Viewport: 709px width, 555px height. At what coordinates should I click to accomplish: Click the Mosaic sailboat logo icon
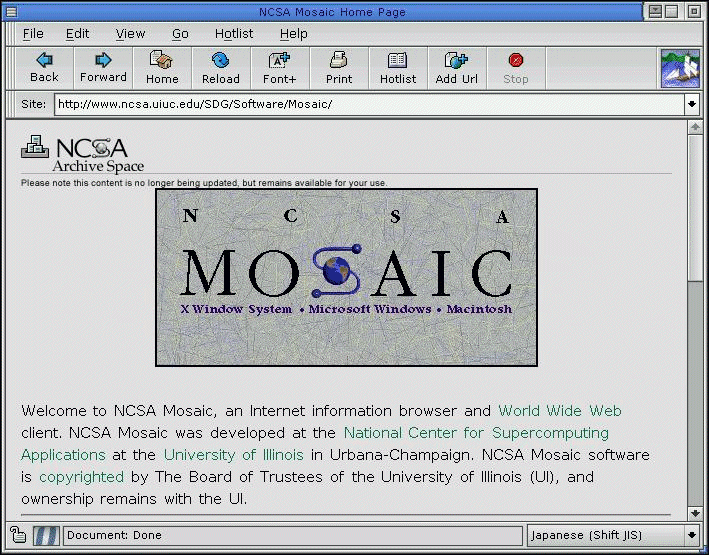point(680,69)
